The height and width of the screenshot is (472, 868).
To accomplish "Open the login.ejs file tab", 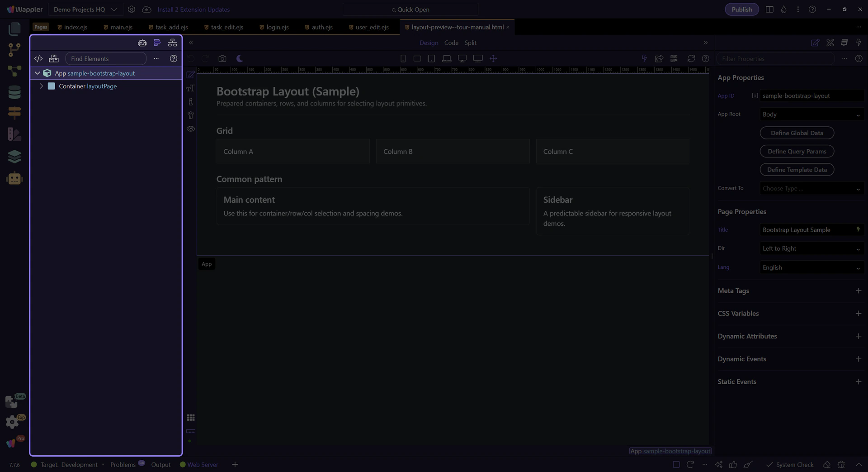I will point(274,27).
